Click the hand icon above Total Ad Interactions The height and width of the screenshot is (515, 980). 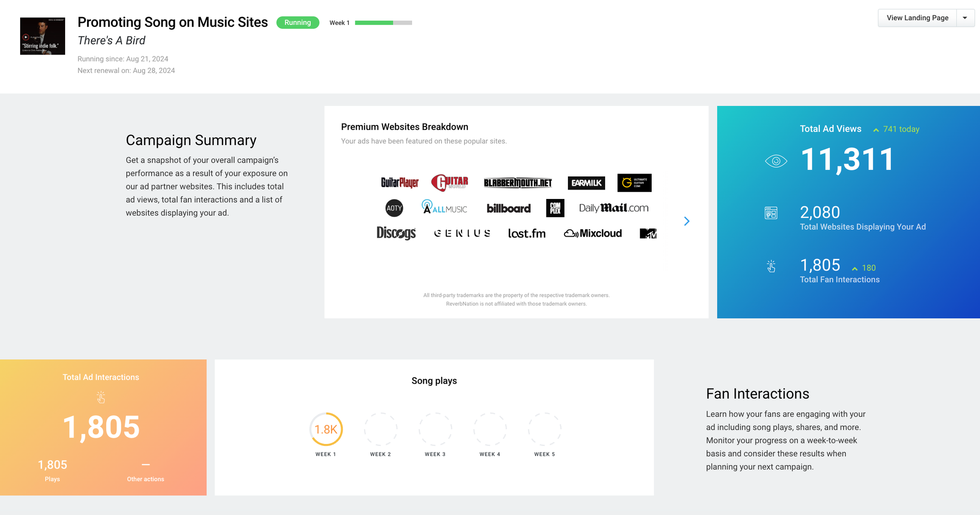tap(101, 397)
